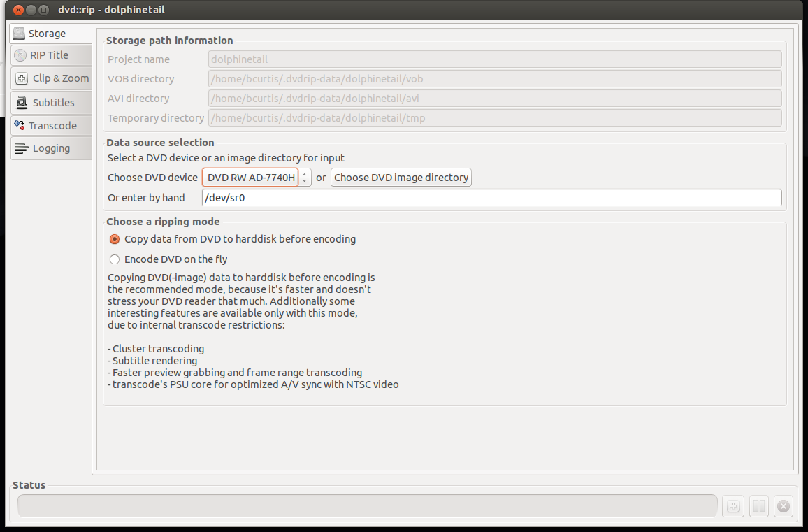
Task: Open Clip & Zoom via its plus icon
Action: click(x=22, y=78)
